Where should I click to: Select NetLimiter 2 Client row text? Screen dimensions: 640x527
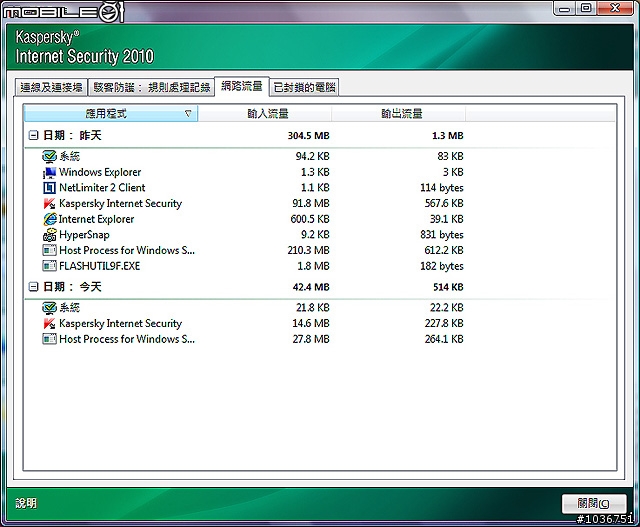click(x=102, y=188)
